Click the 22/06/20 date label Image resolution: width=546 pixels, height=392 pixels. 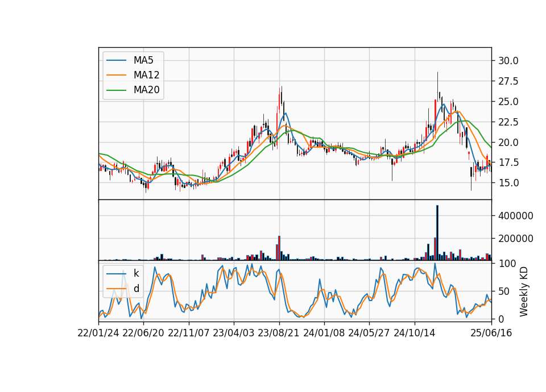pyautogui.click(x=143, y=333)
